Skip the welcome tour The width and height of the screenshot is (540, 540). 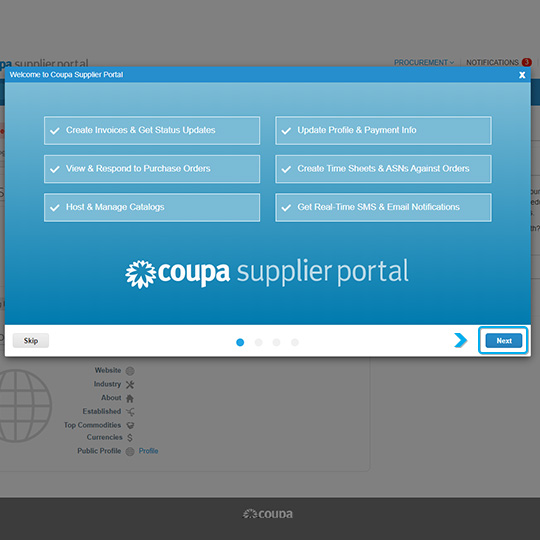point(31,341)
